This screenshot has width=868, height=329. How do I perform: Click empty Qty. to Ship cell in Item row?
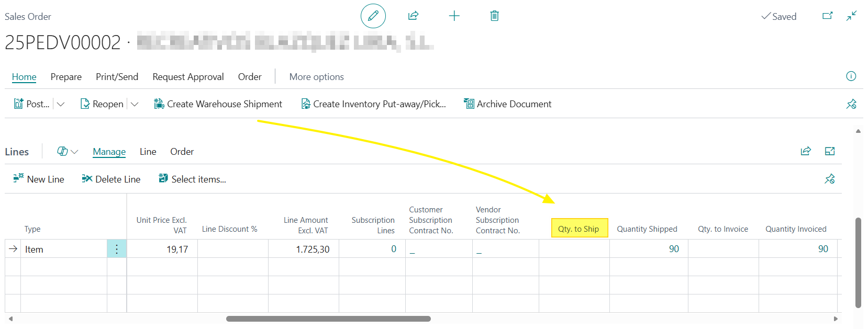coord(574,249)
